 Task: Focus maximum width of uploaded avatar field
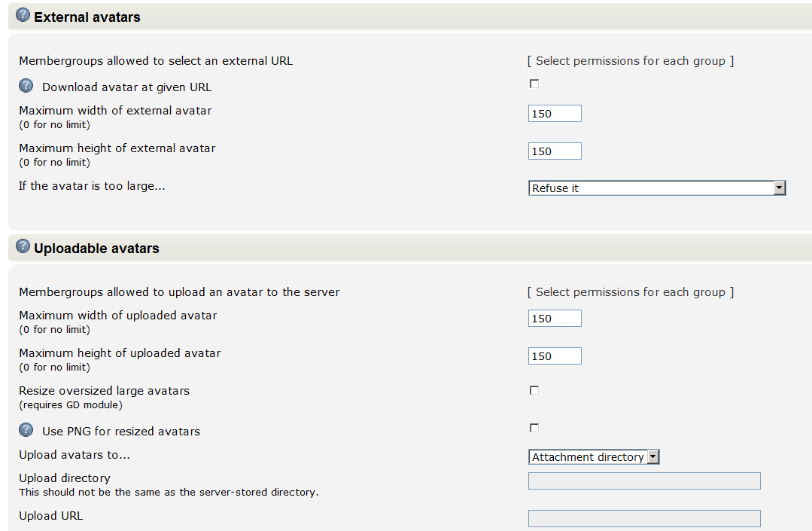click(x=555, y=319)
